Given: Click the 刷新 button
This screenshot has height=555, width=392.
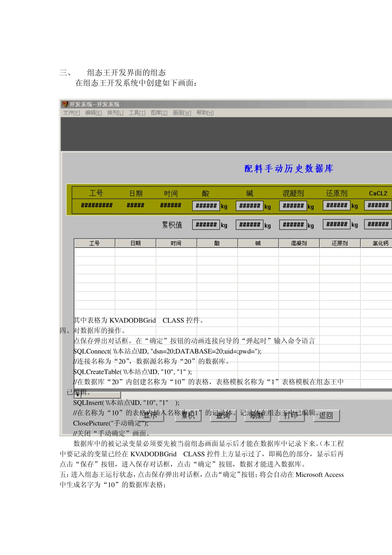Looking at the screenshot, I should point(257,415).
